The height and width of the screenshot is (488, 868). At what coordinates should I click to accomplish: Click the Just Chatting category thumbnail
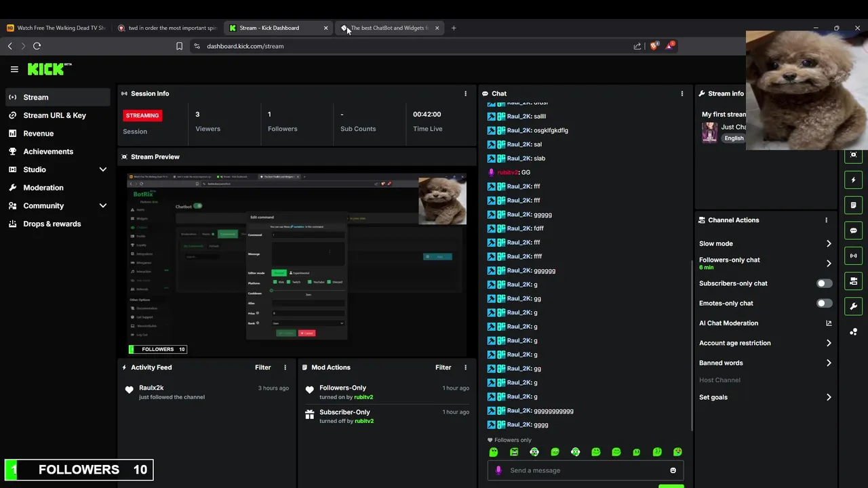click(709, 132)
